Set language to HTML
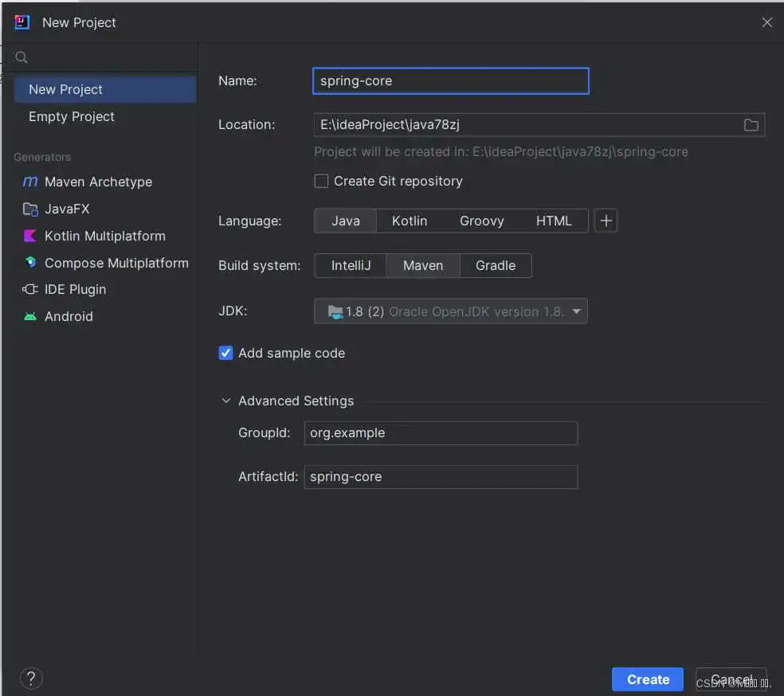The width and height of the screenshot is (784, 696). click(x=554, y=221)
